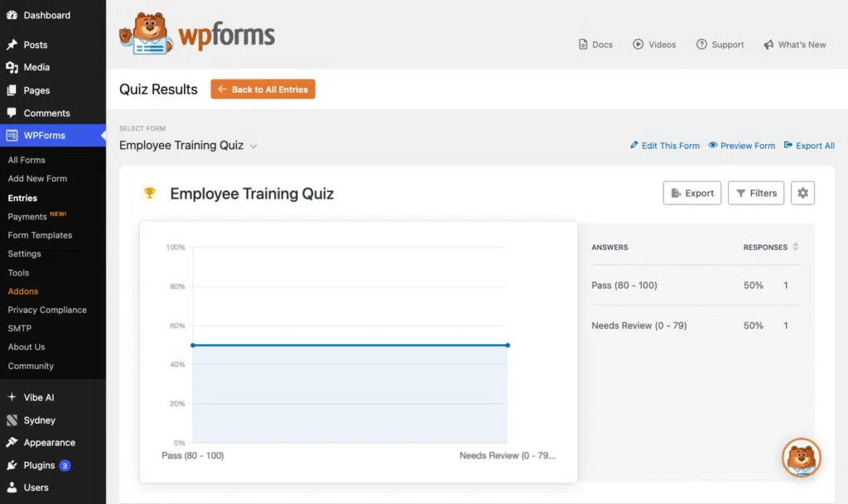The height and width of the screenshot is (504, 848).
Task: Click the Vibe AI sparkle icon
Action: point(12,397)
